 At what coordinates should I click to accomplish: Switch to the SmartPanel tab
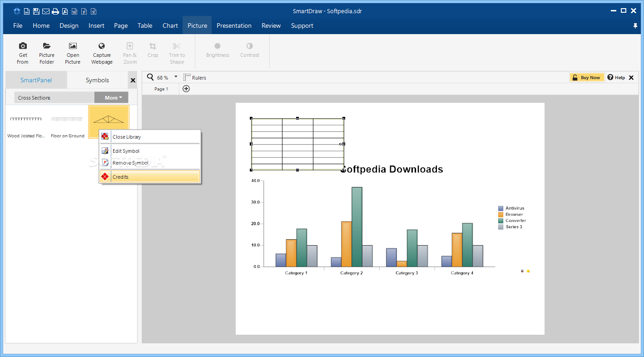pyautogui.click(x=36, y=80)
